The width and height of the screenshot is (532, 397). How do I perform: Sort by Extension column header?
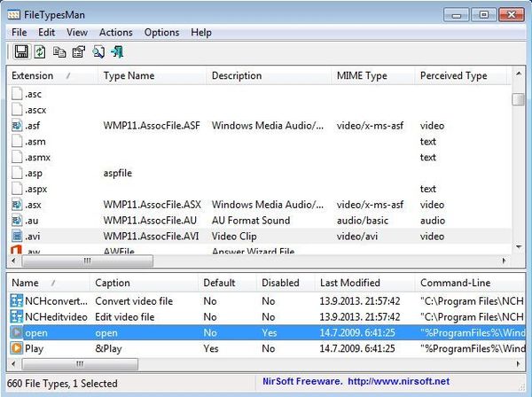click(32, 76)
